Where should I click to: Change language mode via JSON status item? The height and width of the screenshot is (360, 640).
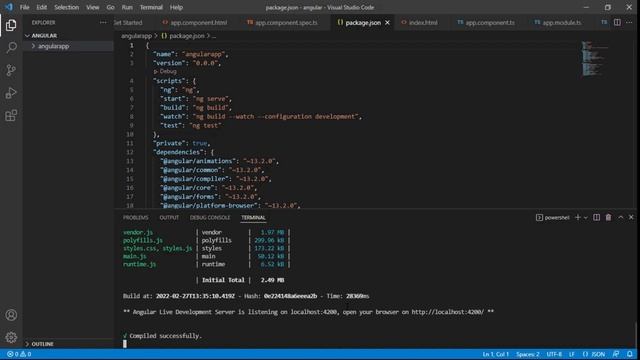coord(594,354)
